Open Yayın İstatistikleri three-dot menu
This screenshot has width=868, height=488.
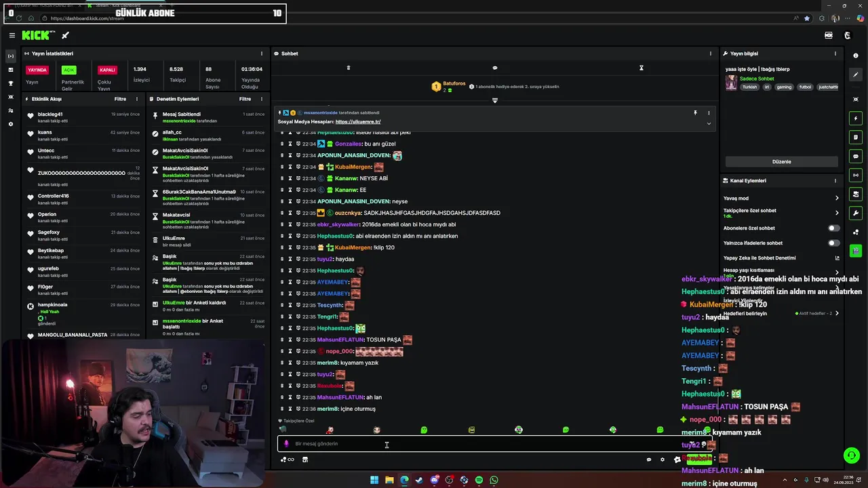pos(262,54)
